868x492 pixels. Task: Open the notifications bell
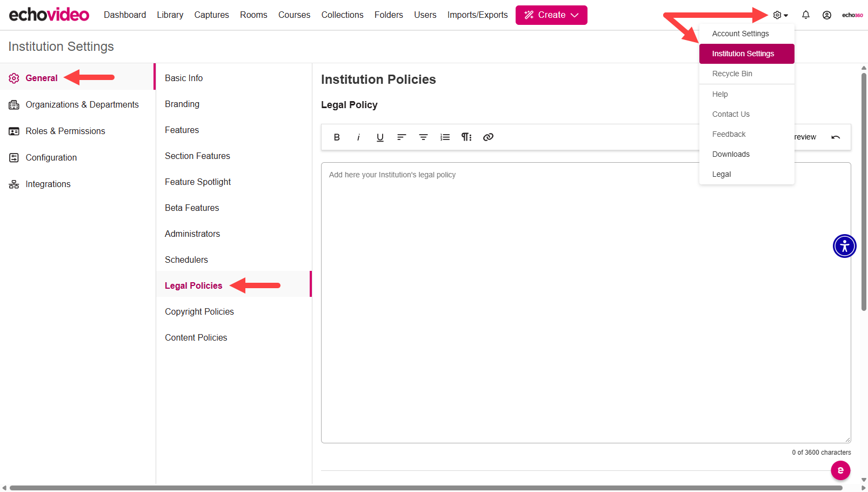click(x=805, y=15)
